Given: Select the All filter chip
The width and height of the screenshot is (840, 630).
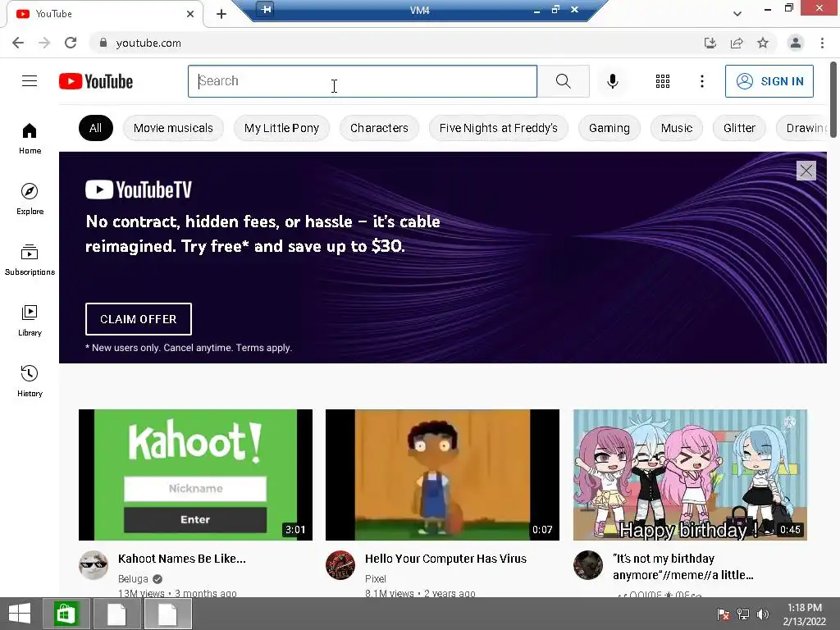Looking at the screenshot, I should 95,128.
